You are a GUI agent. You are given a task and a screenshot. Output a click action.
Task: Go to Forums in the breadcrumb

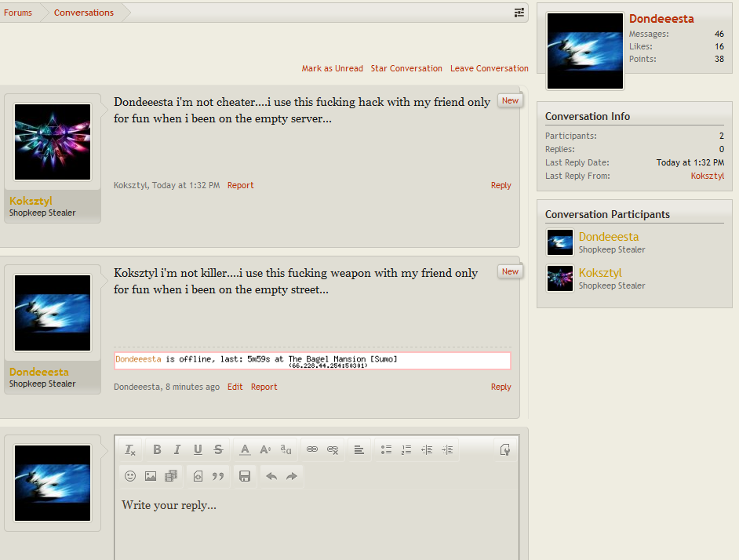18,13
